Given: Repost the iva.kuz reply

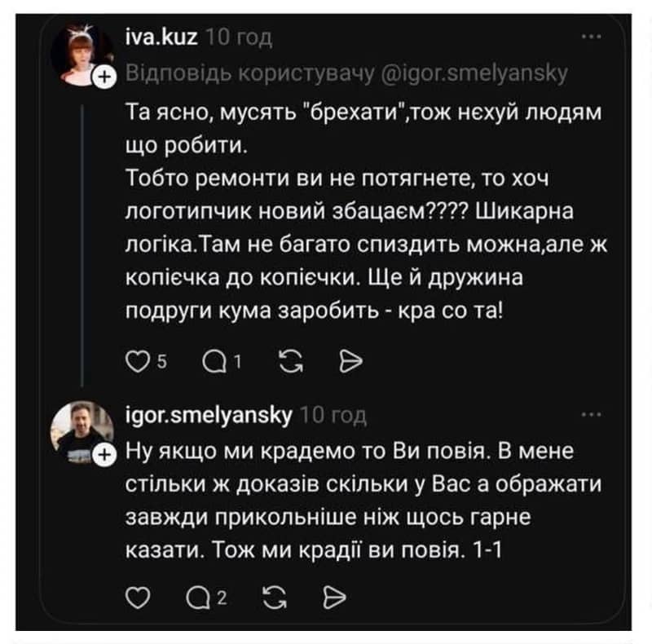Looking at the screenshot, I should point(287,359).
